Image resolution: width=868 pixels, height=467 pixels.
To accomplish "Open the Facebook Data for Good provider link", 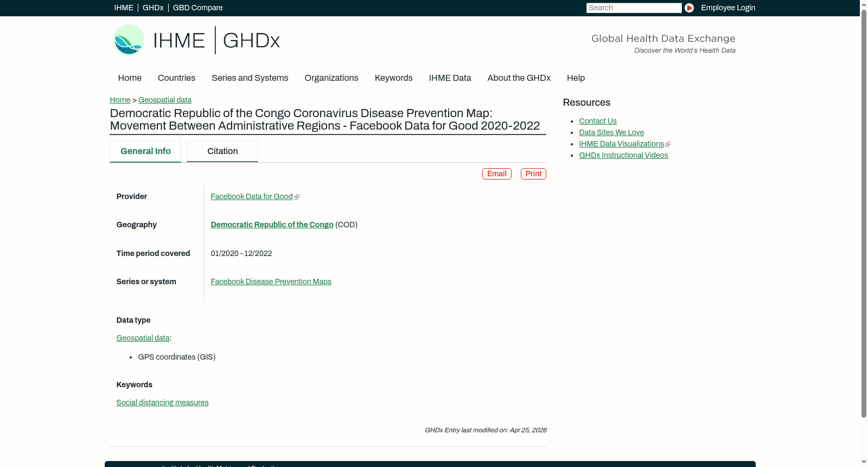I will [252, 196].
